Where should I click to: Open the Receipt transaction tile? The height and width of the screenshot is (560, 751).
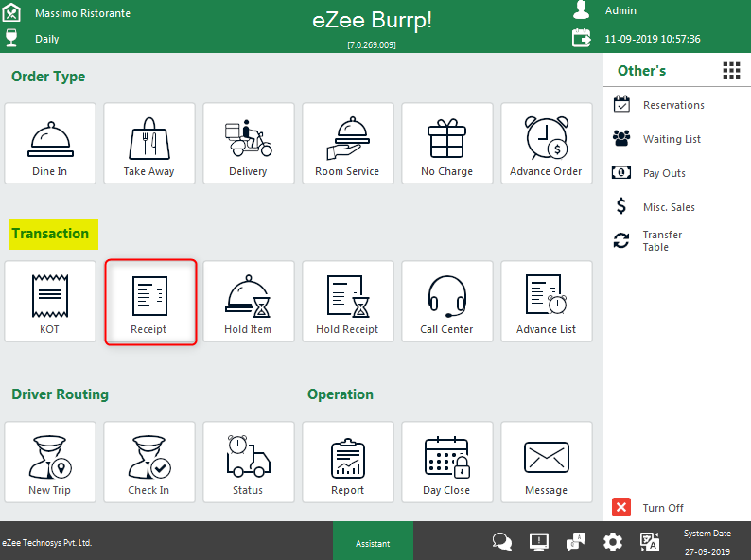[x=150, y=302]
